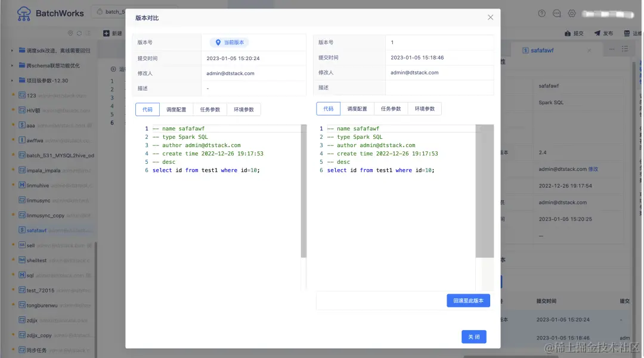Open the left panel 环境参数 tab

click(x=243, y=110)
